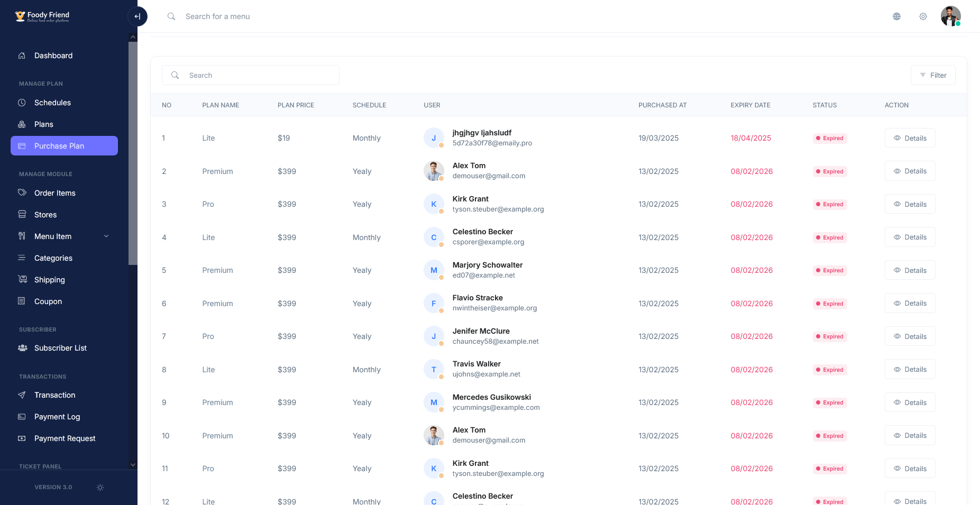The width and height of the screenshot is (980, 505).
Task: Open the Filter button
Action: 933,75
